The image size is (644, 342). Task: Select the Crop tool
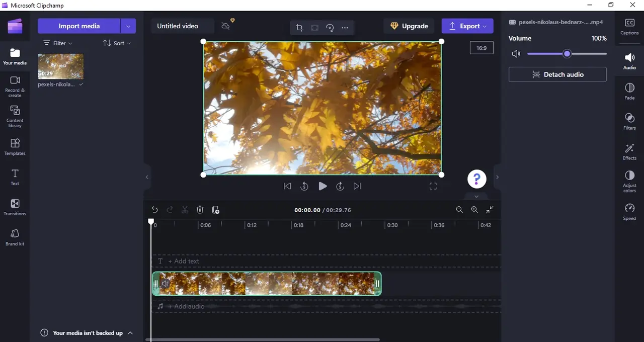[x=299, y=28]
